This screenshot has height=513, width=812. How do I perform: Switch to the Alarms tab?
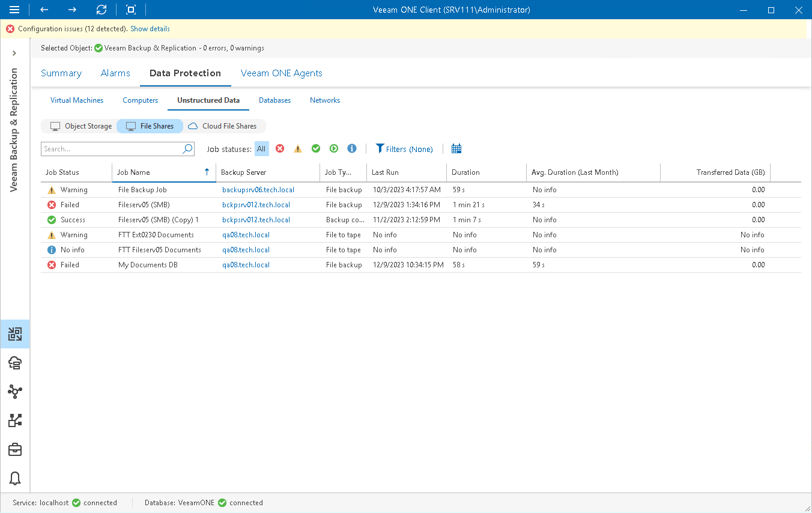coord(115,73)
